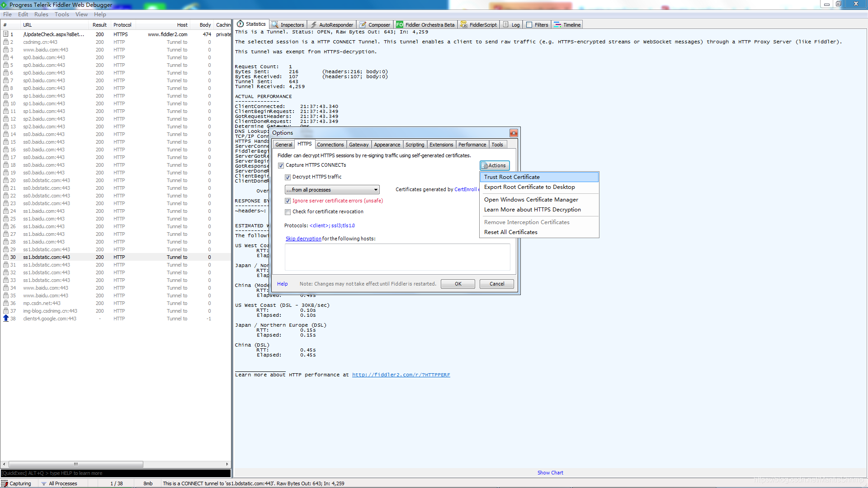Image resolution: width=868 pixels, height=488 pixels.
Task: Open the Help menu
Action: (100, 14)
